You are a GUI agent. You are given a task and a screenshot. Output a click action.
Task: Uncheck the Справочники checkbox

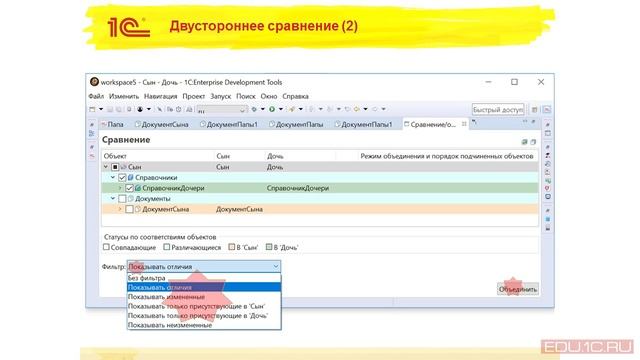(x=122, y=178)
